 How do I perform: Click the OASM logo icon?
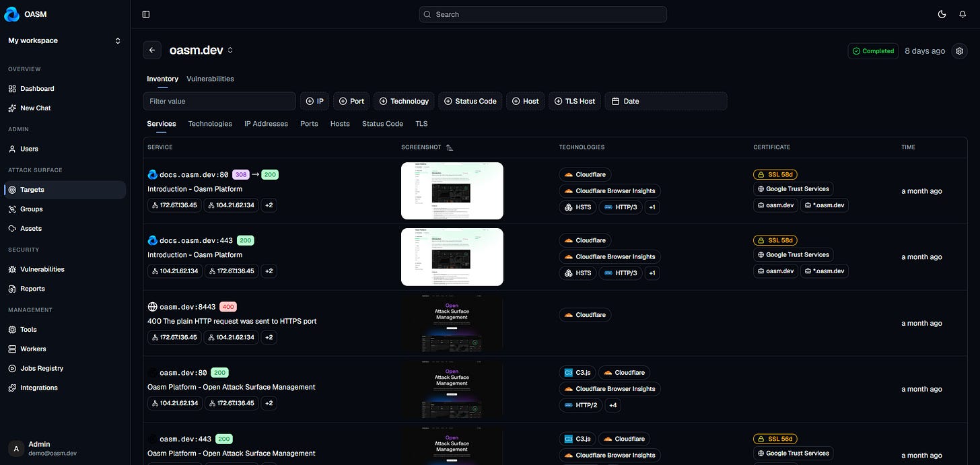click(x=13, y=14)
